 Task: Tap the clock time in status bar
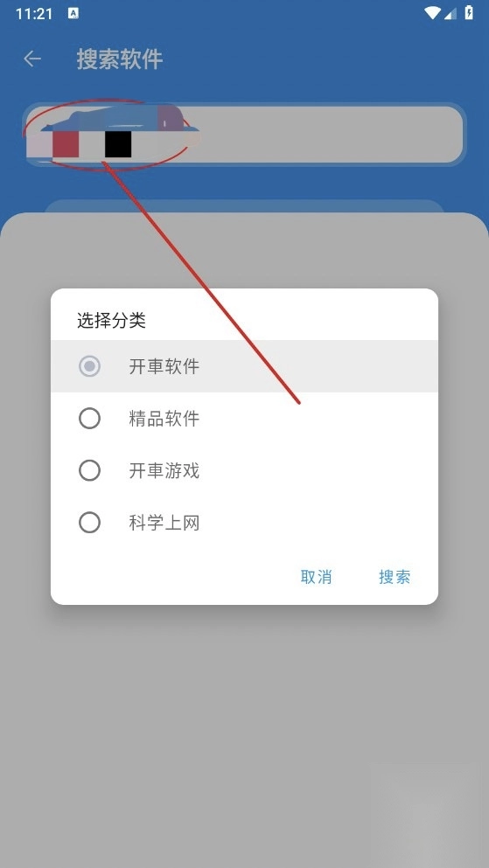pyautogui.click(x=34, y=14)
